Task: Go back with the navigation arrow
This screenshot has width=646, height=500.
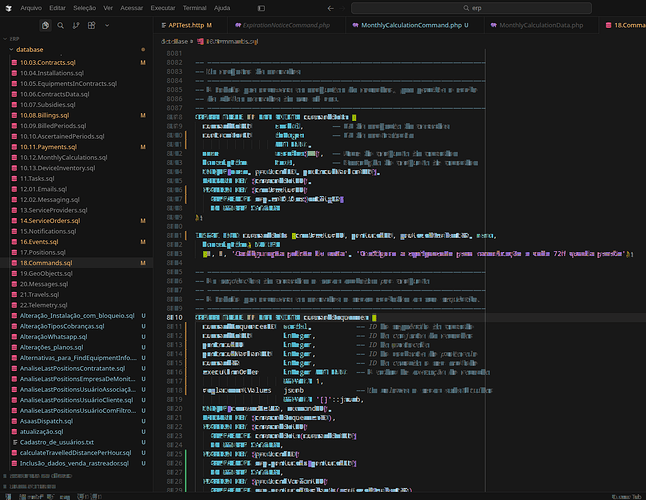Action: click(330, 8)
